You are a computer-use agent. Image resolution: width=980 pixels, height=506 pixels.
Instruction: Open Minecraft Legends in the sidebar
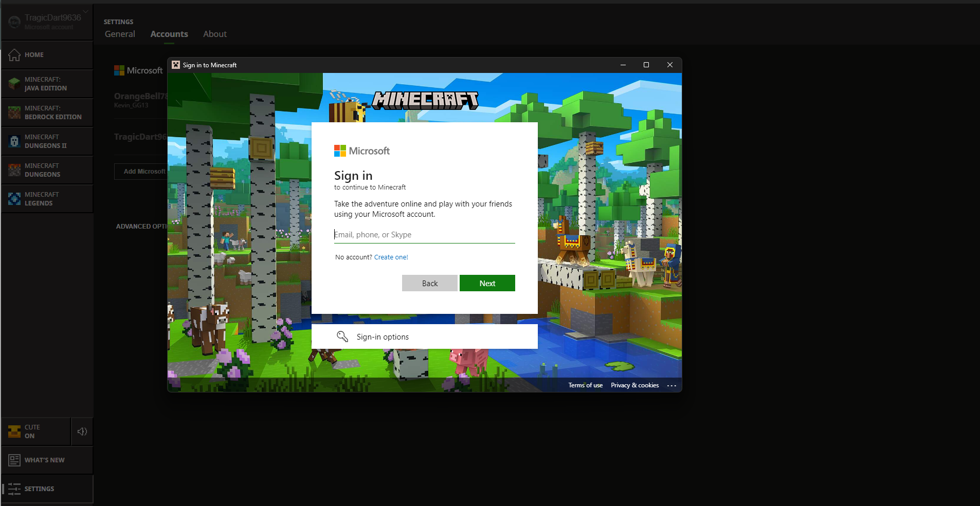[x=47, y=199]
